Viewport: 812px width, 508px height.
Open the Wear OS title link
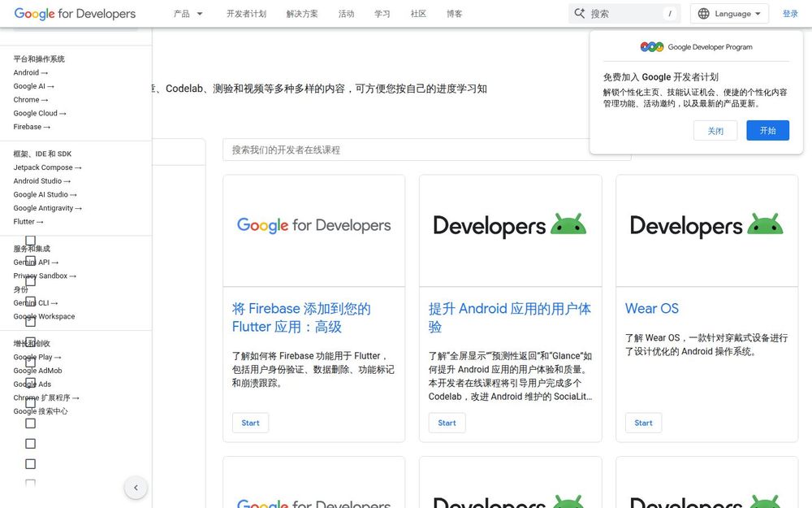pos(651,308)
